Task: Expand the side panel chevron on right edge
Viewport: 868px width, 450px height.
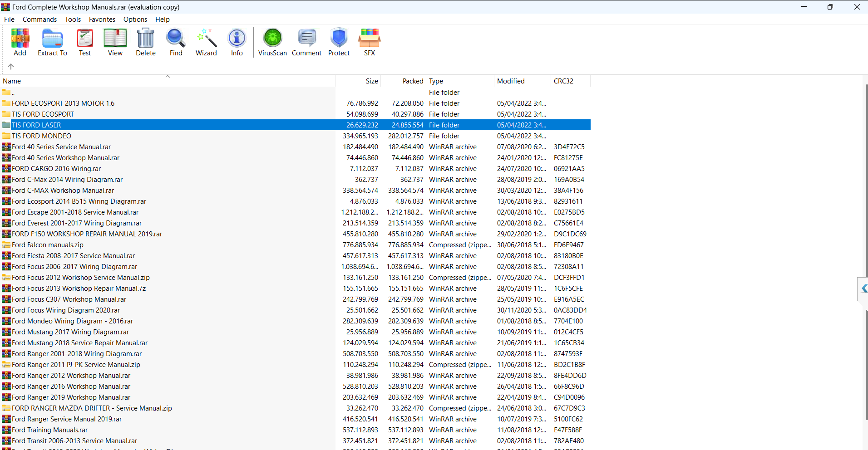Action: pos(863,289)
